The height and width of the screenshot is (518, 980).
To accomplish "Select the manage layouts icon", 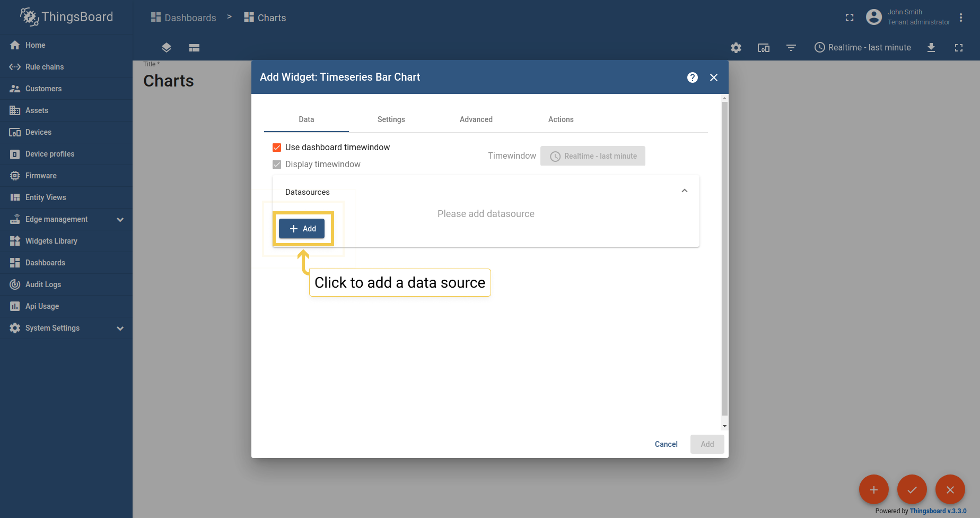I will point(194,48).
